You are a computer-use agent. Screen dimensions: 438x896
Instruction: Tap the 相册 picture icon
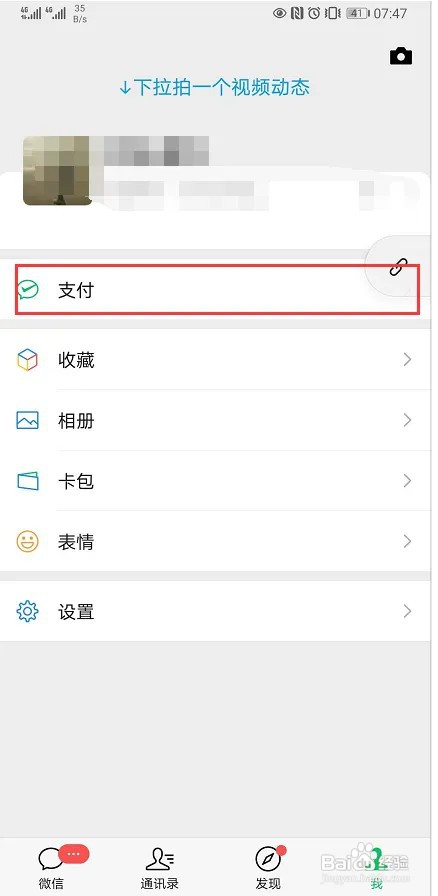tap(27, 421)
